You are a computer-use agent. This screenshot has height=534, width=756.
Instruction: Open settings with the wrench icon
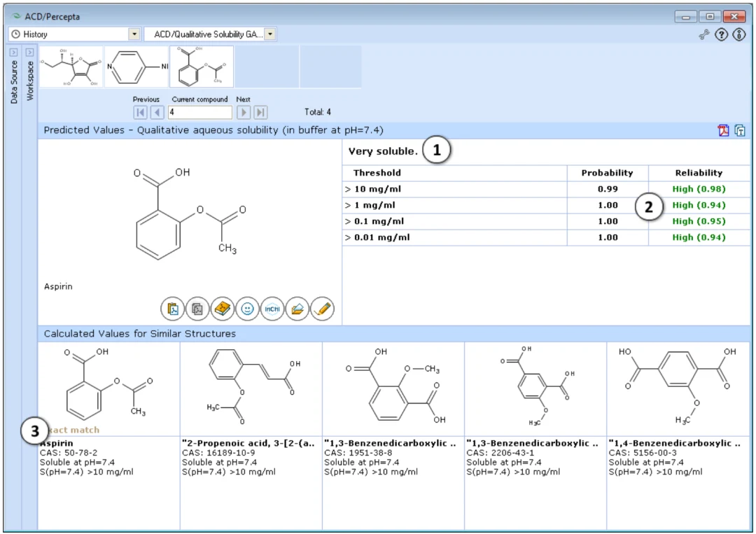(704, 34)
